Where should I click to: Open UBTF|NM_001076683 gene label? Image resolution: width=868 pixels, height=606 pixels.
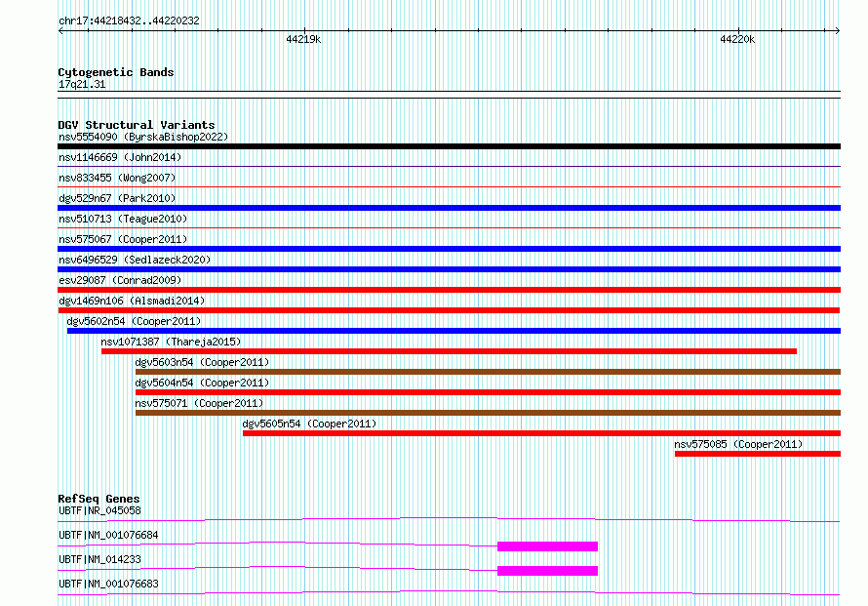(108, 584)
